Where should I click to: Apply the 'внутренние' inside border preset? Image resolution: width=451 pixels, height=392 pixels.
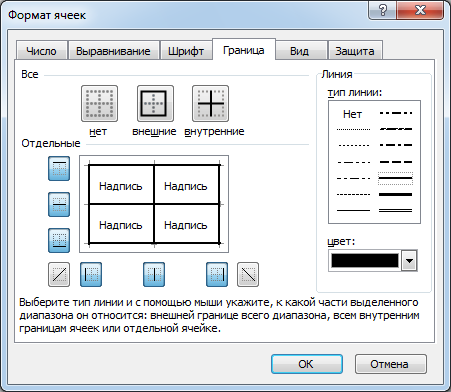tap(210, 103)
